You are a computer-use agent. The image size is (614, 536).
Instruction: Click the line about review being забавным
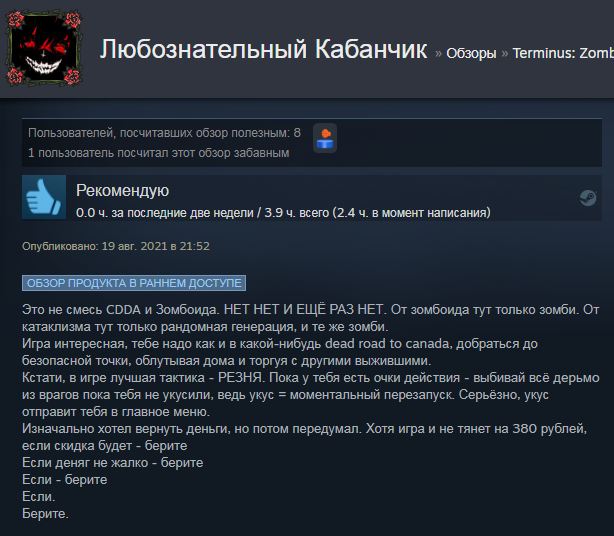[159, 153]
